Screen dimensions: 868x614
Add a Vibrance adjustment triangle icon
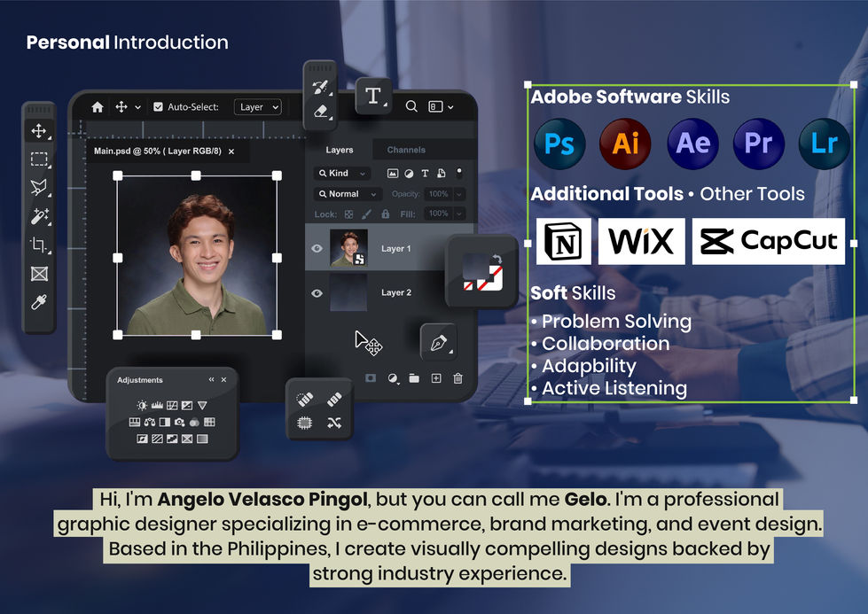click(203, 406)
